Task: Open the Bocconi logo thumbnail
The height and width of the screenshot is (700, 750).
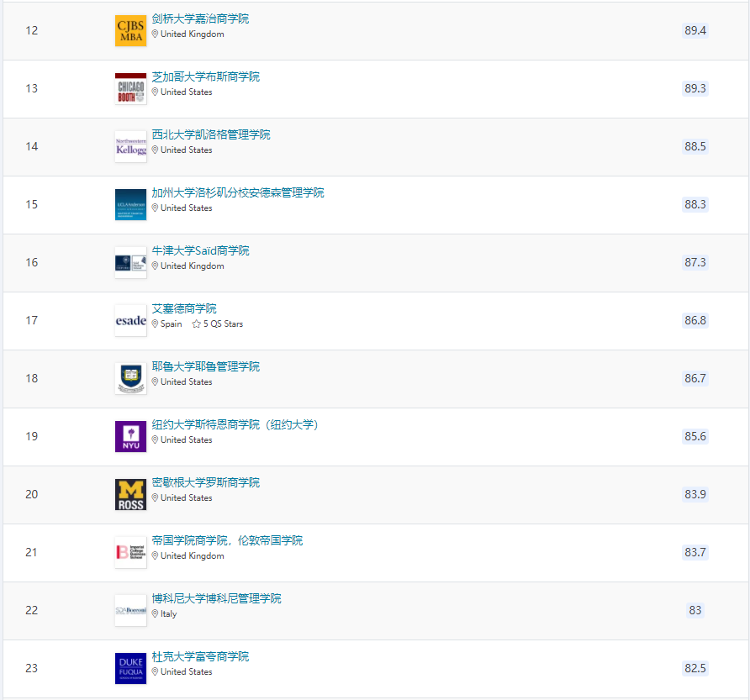Action: click(130, 611)
